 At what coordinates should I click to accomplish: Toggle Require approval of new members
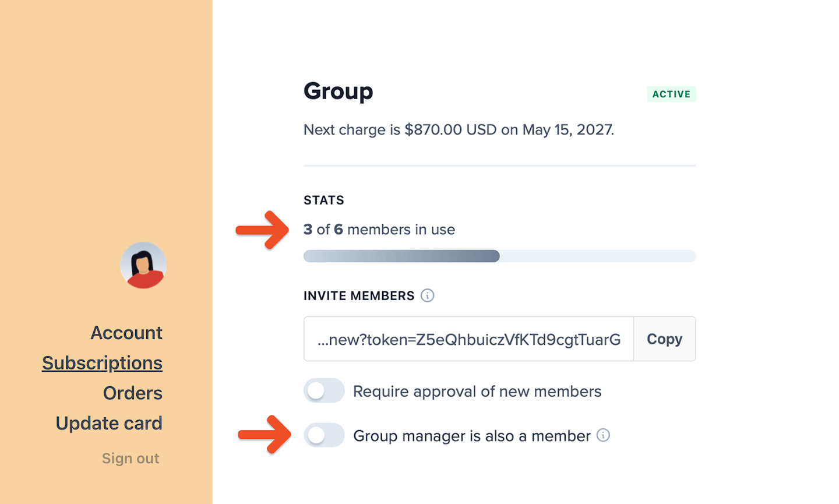tap(324, 391)
